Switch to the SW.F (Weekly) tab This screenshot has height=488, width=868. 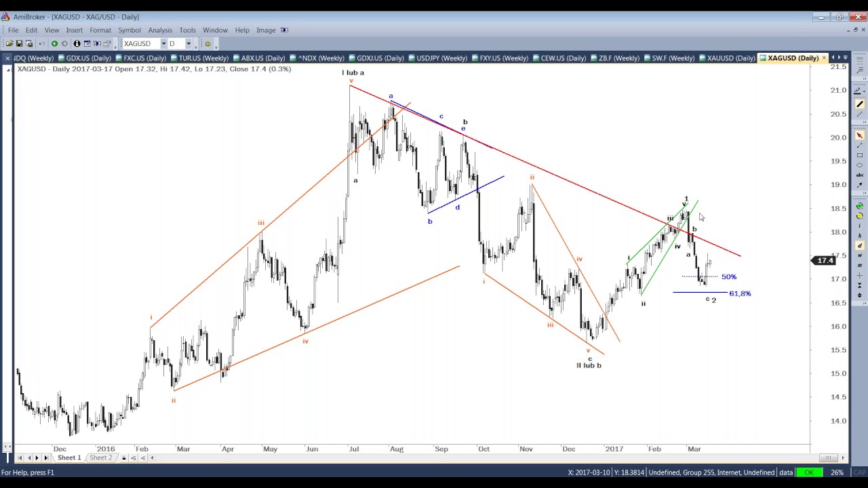(x=670, y=58)
